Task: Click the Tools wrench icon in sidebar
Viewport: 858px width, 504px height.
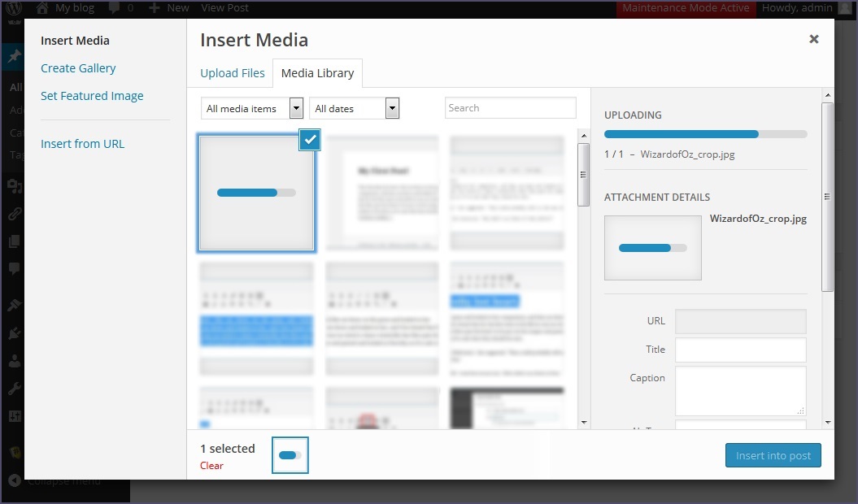Action: coord(14,389)
